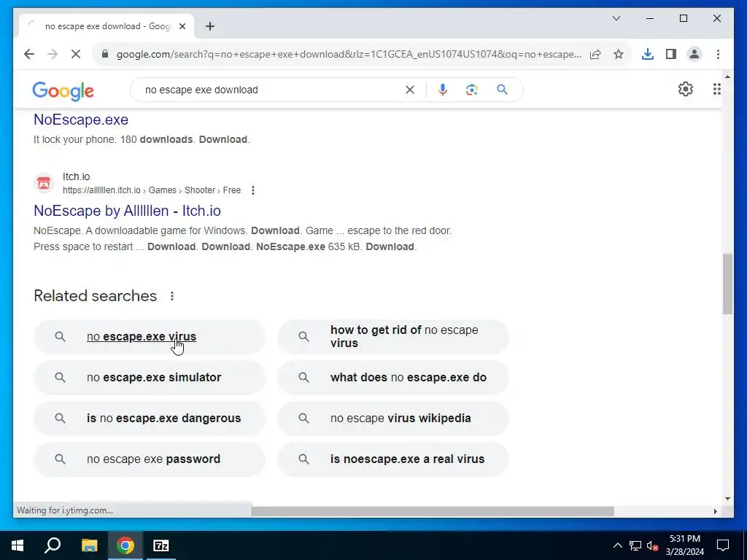Click the scroll-up arrow of the page
Screen dimensions: 747x560
(x=727, y=76)
